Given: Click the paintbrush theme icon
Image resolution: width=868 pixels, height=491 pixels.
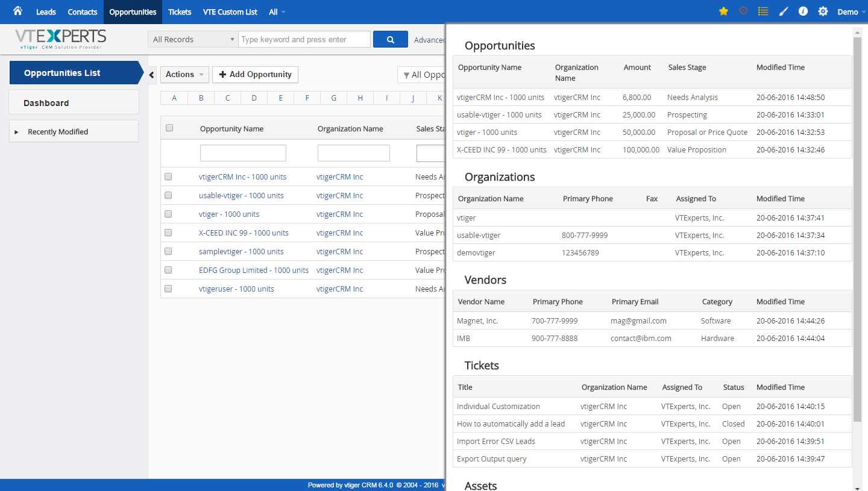Looking at the screenshot, I should click(784, 11).
